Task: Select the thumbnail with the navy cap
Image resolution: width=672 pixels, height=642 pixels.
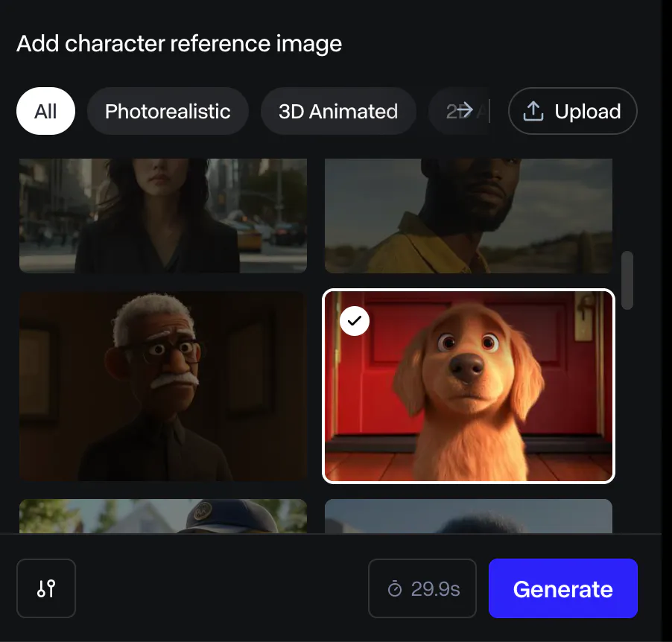Action: pos(163,516)
